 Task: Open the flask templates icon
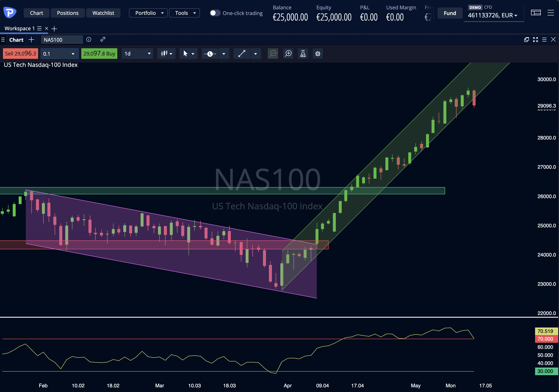303,54
